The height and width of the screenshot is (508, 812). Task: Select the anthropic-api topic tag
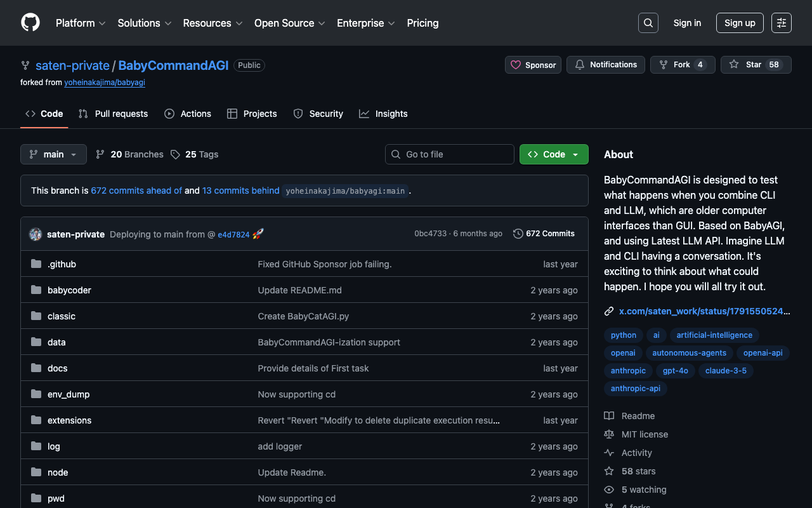coord(635,389)
